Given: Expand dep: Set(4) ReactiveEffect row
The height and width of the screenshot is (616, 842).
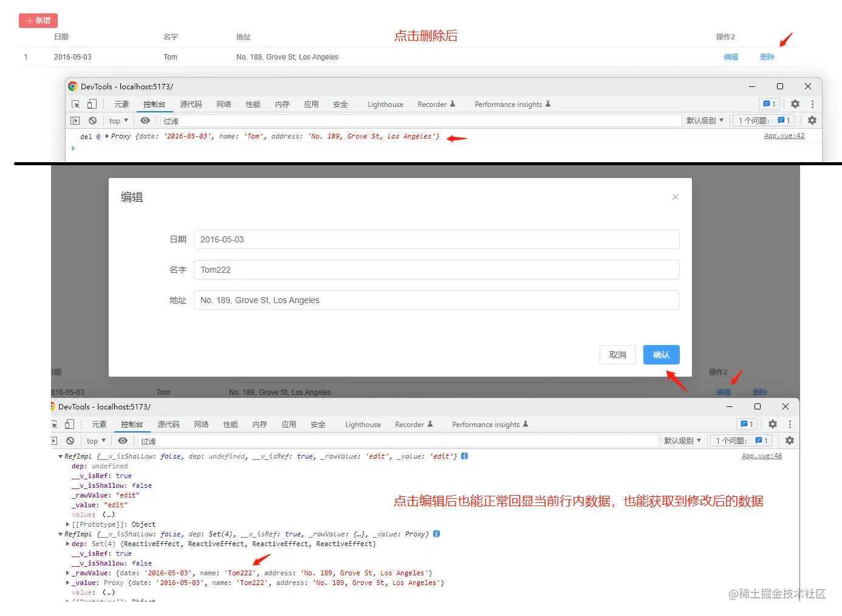Looking at the screenshot, I should click(67, 544).
